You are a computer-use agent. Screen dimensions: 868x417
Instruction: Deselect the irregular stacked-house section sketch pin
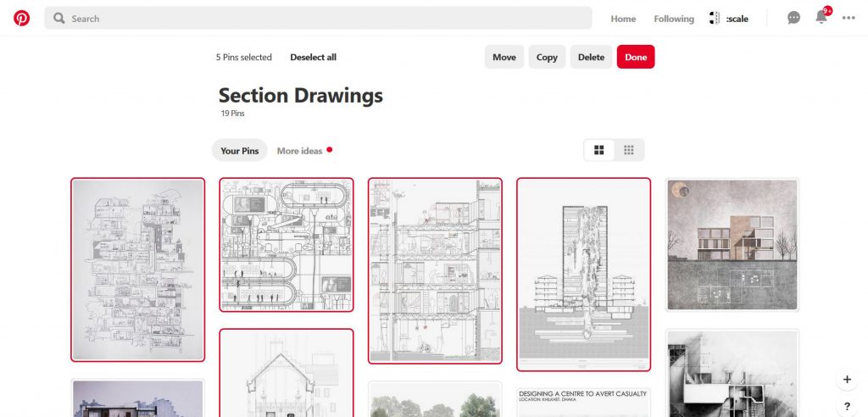[138, 270]
